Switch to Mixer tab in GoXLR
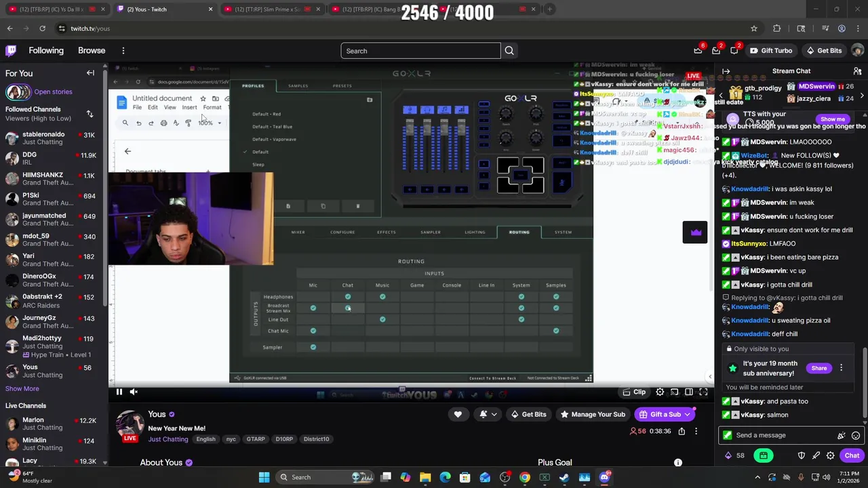Image resolution: width=868 pixels, height=488 pixels. point(298,232)
